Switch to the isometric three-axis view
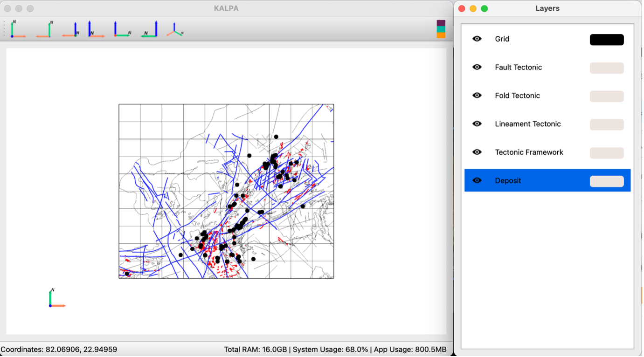 coord(175,29)
